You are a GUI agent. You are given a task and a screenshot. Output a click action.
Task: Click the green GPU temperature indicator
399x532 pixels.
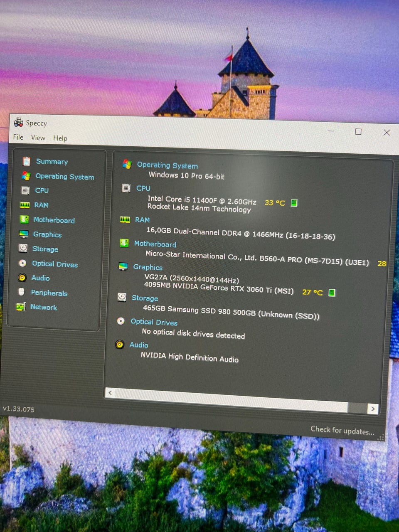(332, 293)
